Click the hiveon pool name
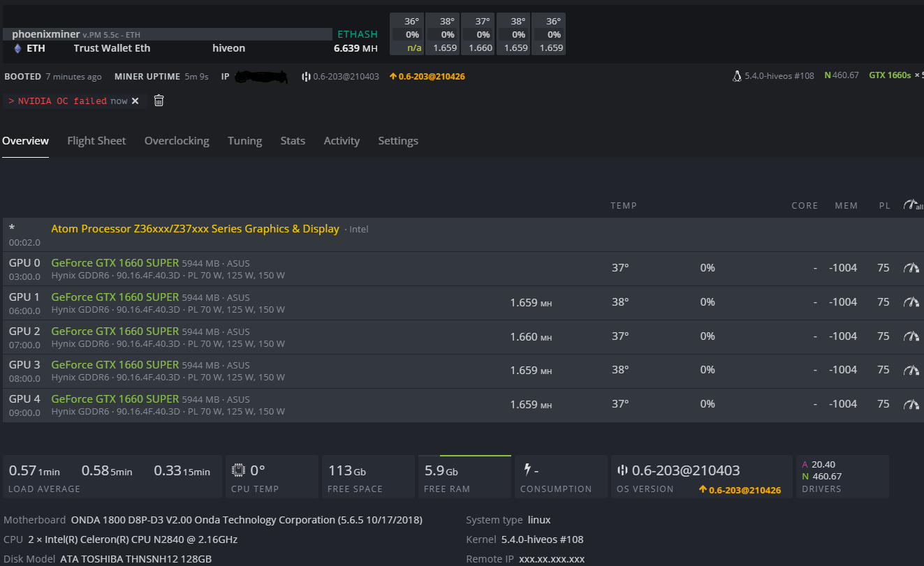Image resolution: width=924 pixels, height=566 pixels. [x=229, y=48]
